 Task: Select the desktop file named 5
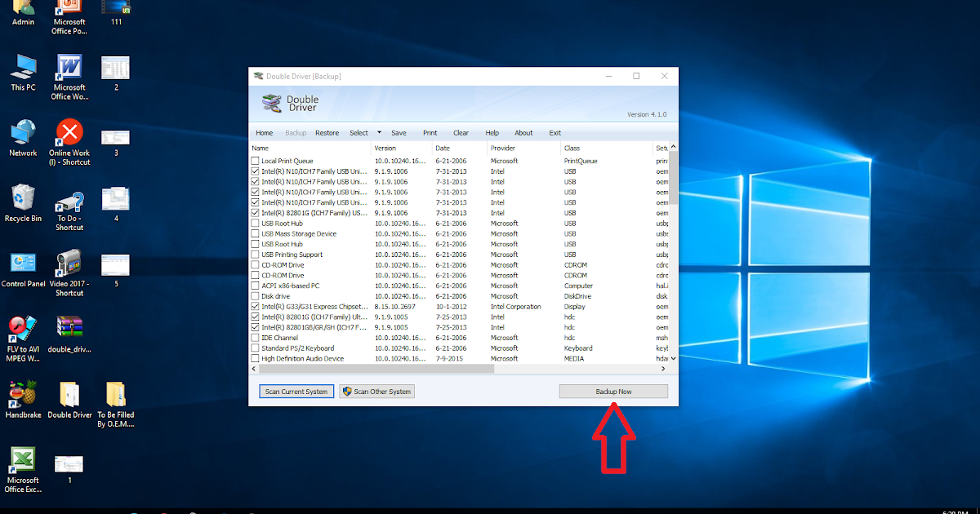pos(116,270)
